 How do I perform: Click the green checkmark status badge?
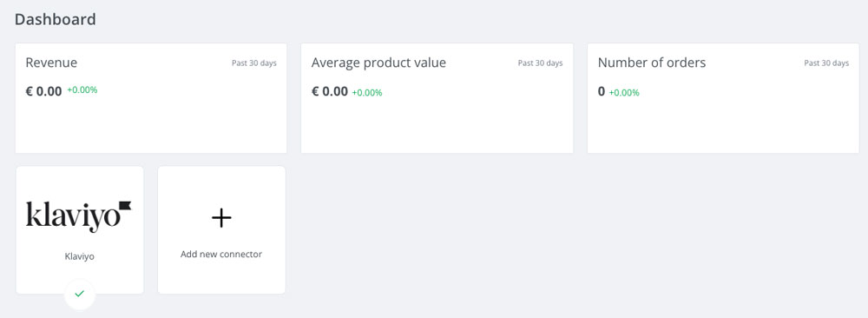(x=80, y=295)
